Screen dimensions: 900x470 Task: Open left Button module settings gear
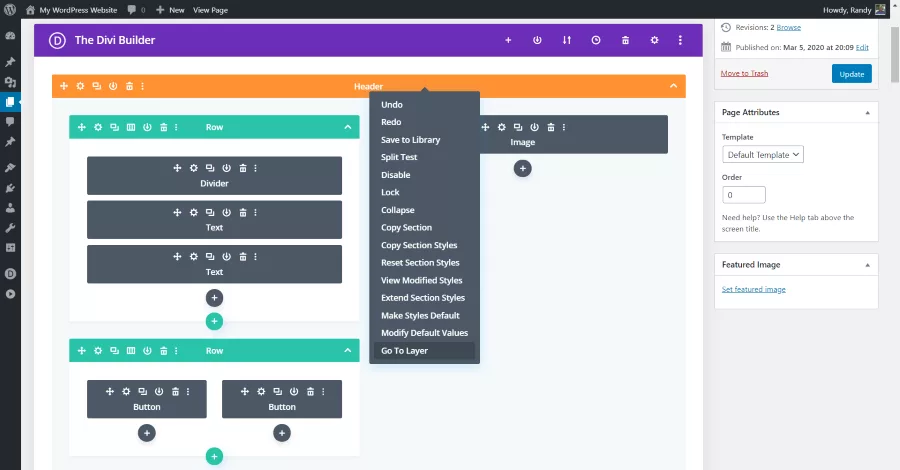(126, 391)
